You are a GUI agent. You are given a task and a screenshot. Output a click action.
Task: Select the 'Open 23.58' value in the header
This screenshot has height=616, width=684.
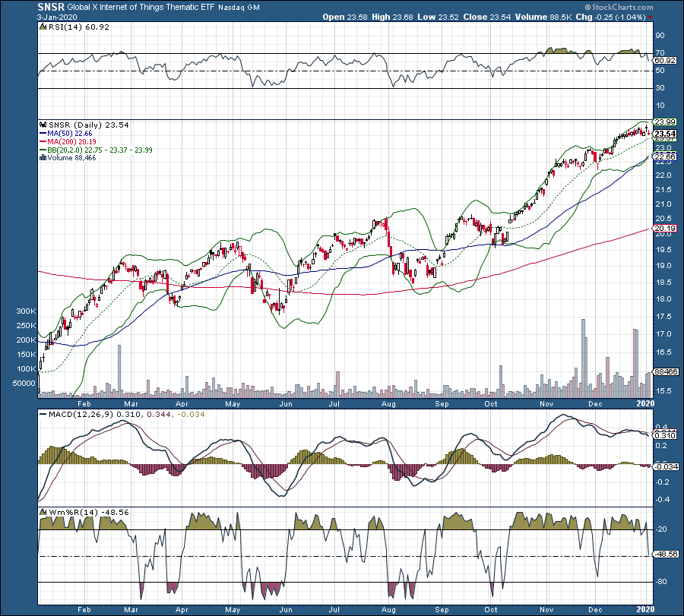pos(346,17)
